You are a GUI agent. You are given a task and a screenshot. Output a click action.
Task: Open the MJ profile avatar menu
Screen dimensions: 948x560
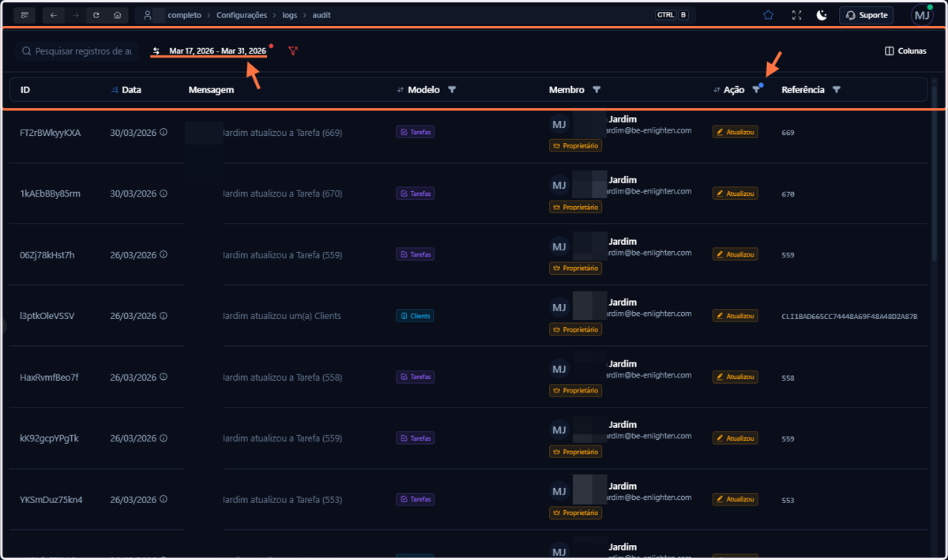pyautogui.click(x=922, y=15)
